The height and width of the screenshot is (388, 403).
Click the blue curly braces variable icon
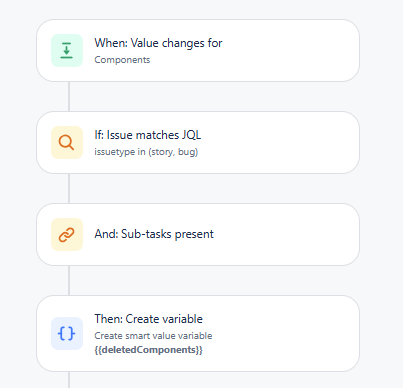(67, 333)
